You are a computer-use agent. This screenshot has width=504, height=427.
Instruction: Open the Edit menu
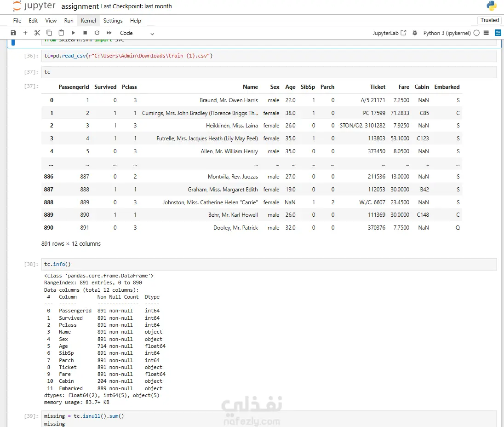(33, 21)
